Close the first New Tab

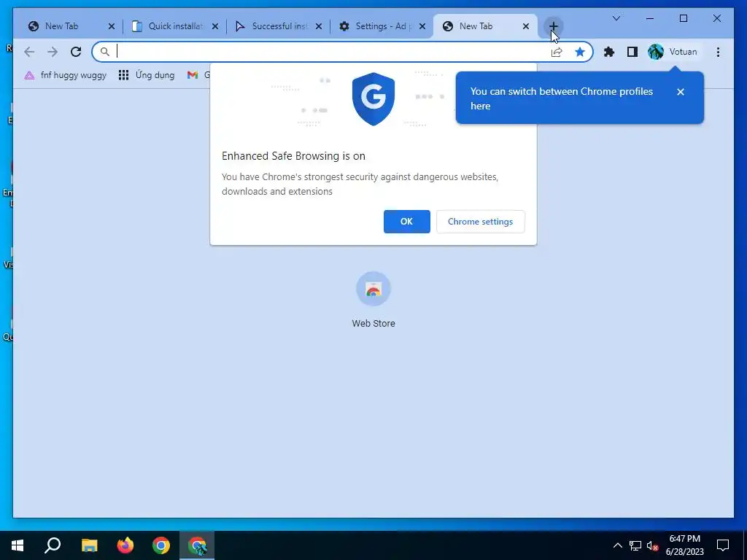112,26
